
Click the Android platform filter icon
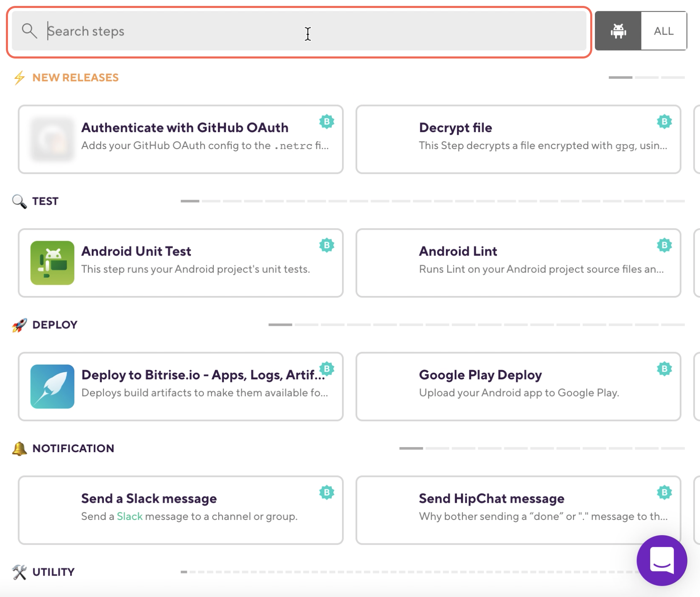click(x=618, y=31)
